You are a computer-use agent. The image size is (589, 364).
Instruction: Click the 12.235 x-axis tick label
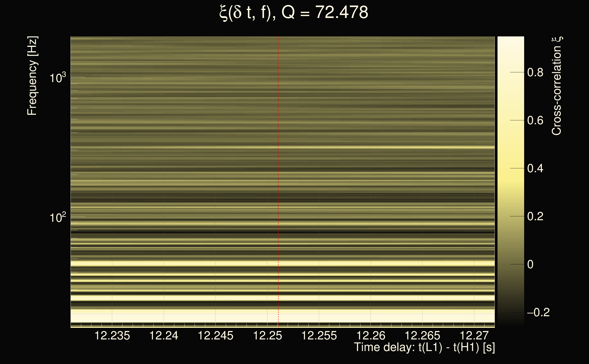(112, 336)
